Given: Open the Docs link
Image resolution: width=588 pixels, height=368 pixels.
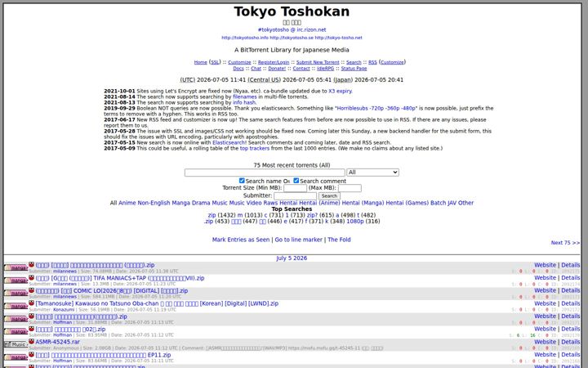Looking at the screenshot, I should 238,69.
